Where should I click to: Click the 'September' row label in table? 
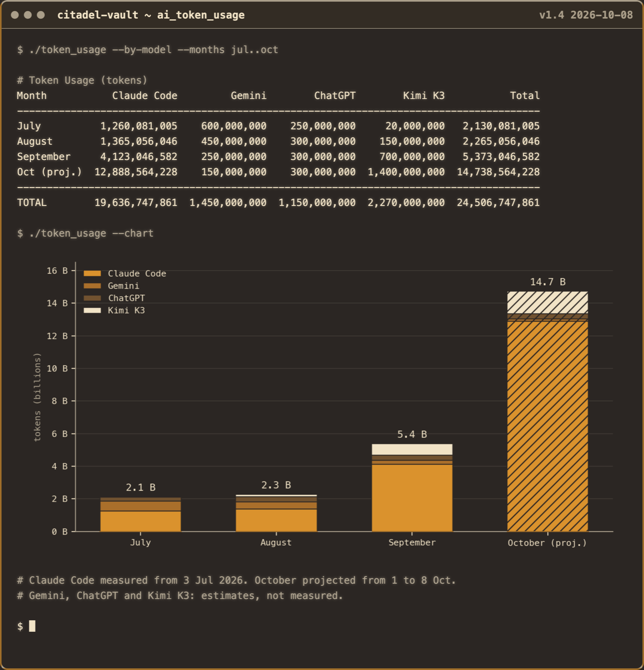[x=44, y=156]
